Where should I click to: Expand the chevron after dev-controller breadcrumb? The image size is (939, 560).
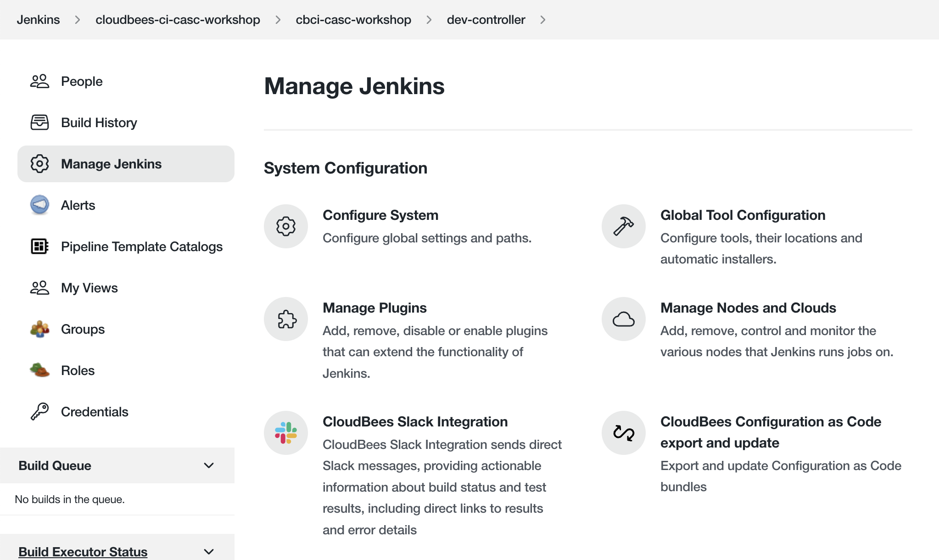point(543,20)
